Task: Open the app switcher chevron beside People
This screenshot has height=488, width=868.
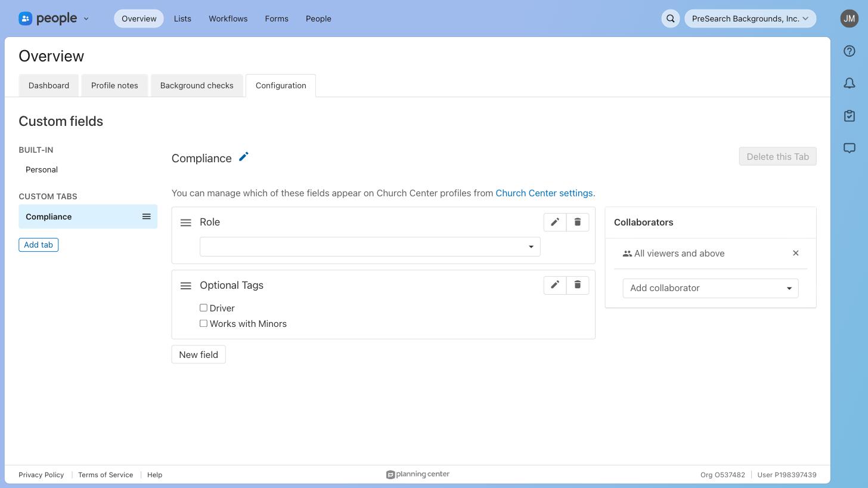Action: tap(86, 18)
